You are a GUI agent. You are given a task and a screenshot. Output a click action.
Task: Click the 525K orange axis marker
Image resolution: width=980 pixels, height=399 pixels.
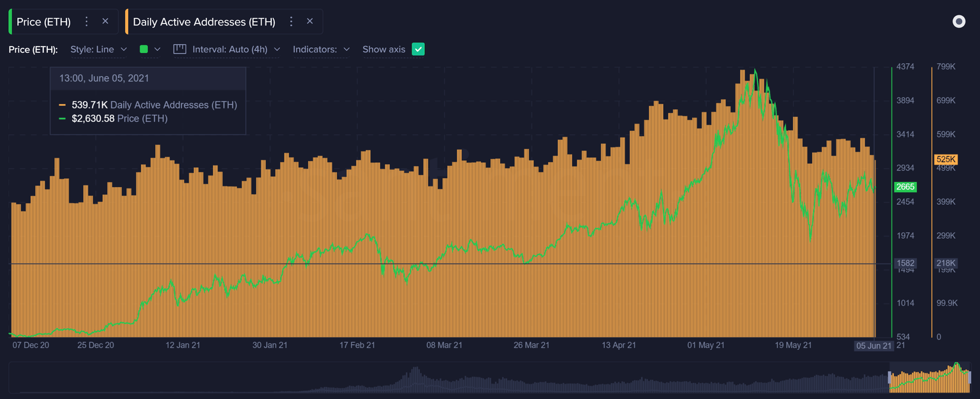click(x=946, y=159)
